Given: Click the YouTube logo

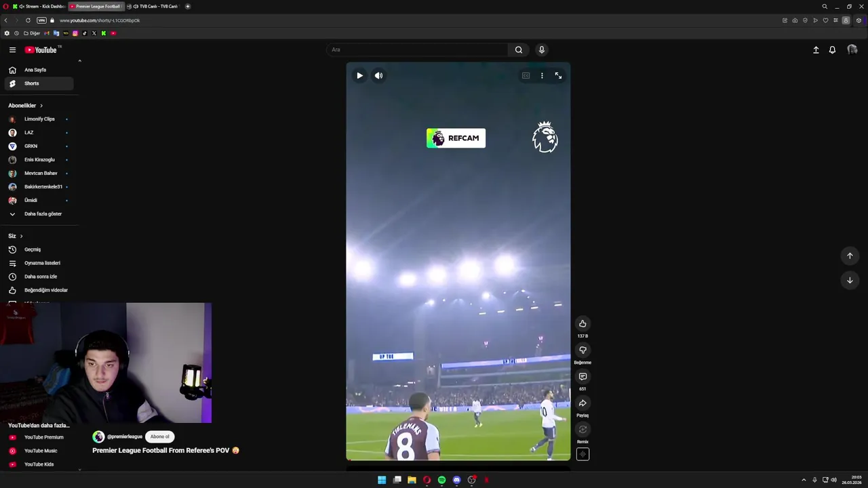Looking at the screenshot, I should 41,49.
